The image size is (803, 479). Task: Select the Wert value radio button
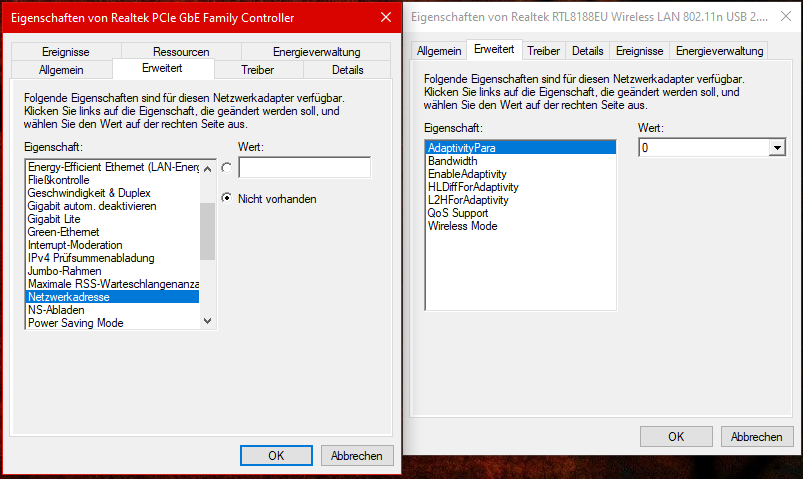(227, 168)
